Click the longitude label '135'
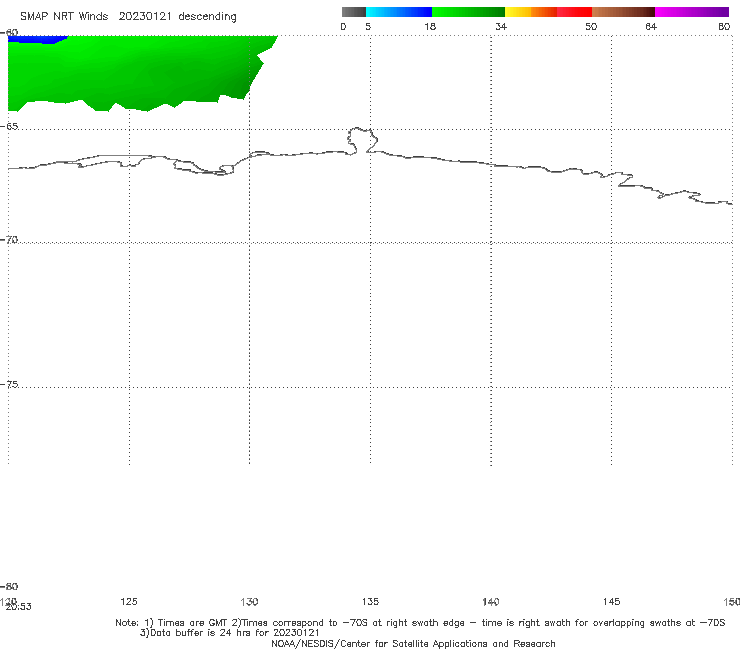The image size is (740, 650). coord(370,602)
